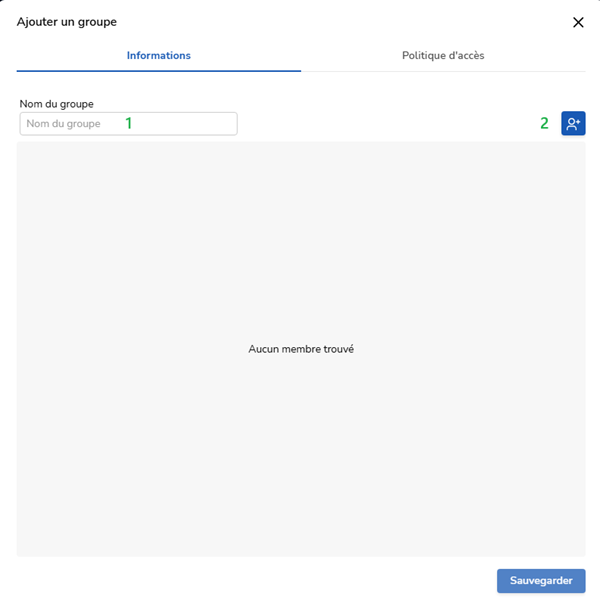The height and width of the screenshot is (609, 600).
Task: Click the green number 2 annotation
Action: point(544,123)
